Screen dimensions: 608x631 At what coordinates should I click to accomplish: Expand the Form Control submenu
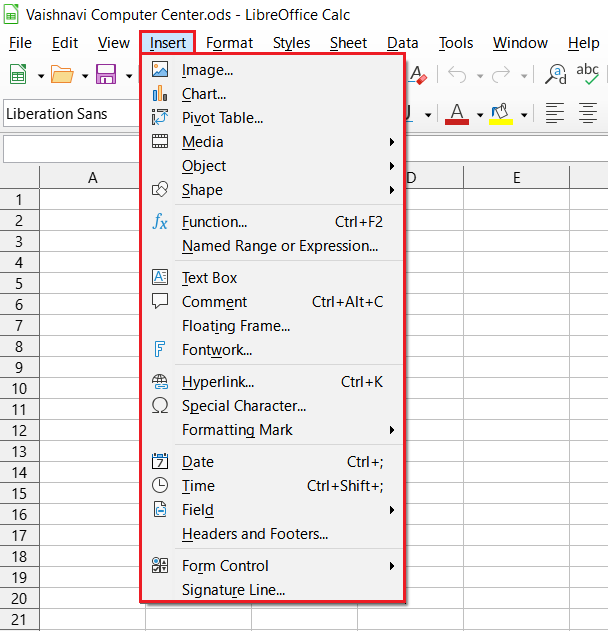click(x=272, y=566)
